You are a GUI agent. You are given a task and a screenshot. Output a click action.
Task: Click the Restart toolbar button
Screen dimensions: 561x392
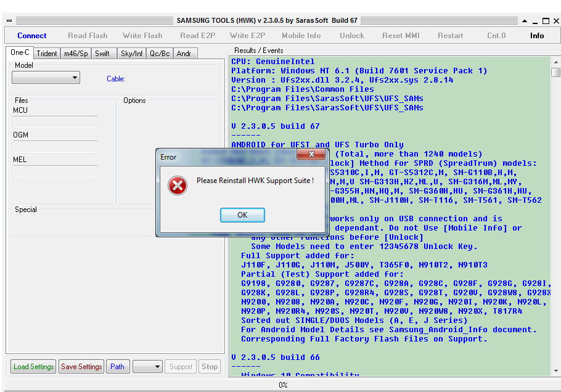tap(451, 36)
